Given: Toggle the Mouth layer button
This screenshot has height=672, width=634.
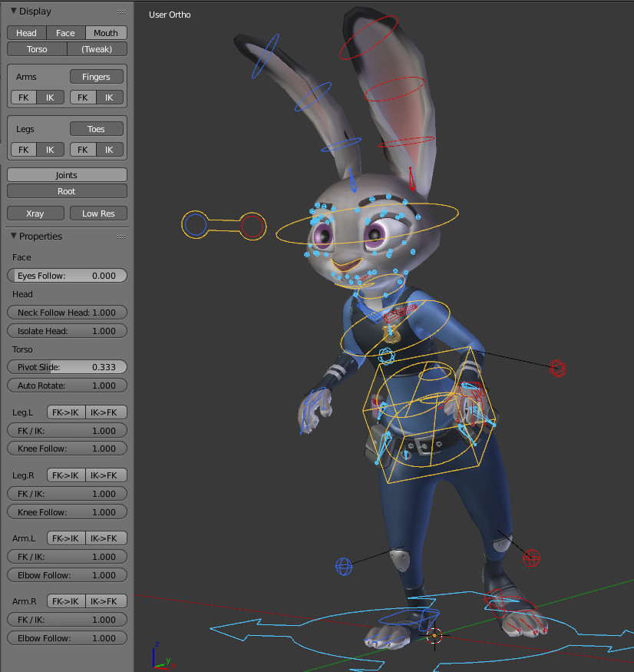Looking at the screenshot, I should 106,33.
